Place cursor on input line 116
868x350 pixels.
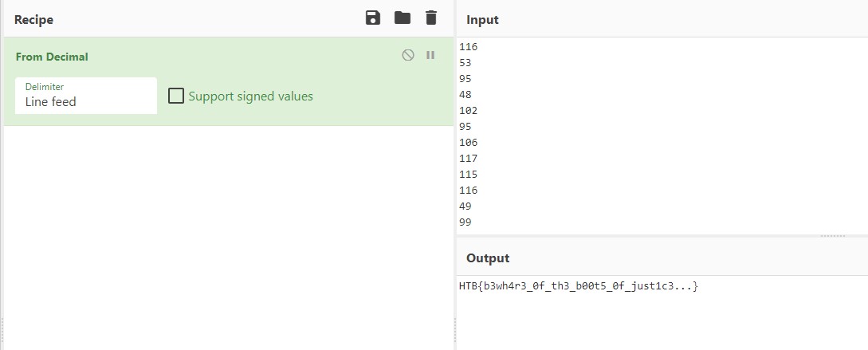pyautogui.click(x=469, y=47)
